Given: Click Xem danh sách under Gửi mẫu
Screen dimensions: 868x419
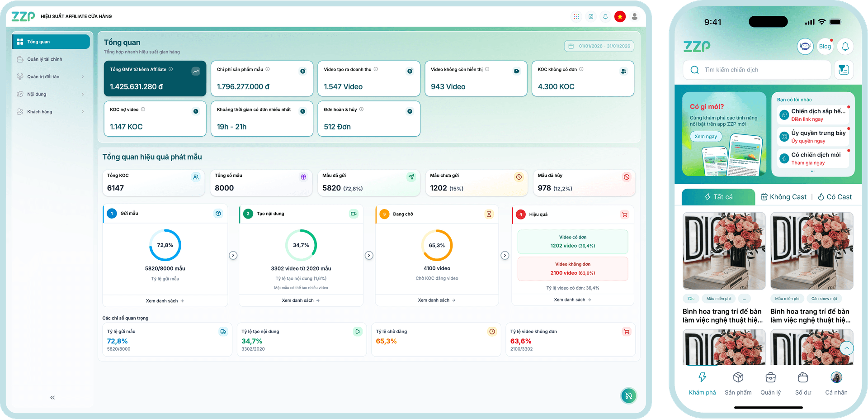Looking at the screenshot, I should (165, 301).
